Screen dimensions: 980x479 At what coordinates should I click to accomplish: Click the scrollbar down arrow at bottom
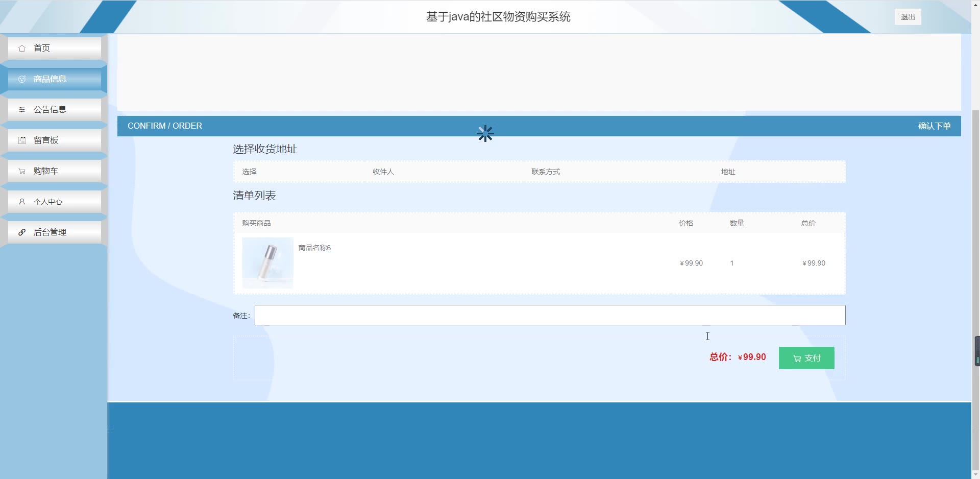(x=975, y=475)
